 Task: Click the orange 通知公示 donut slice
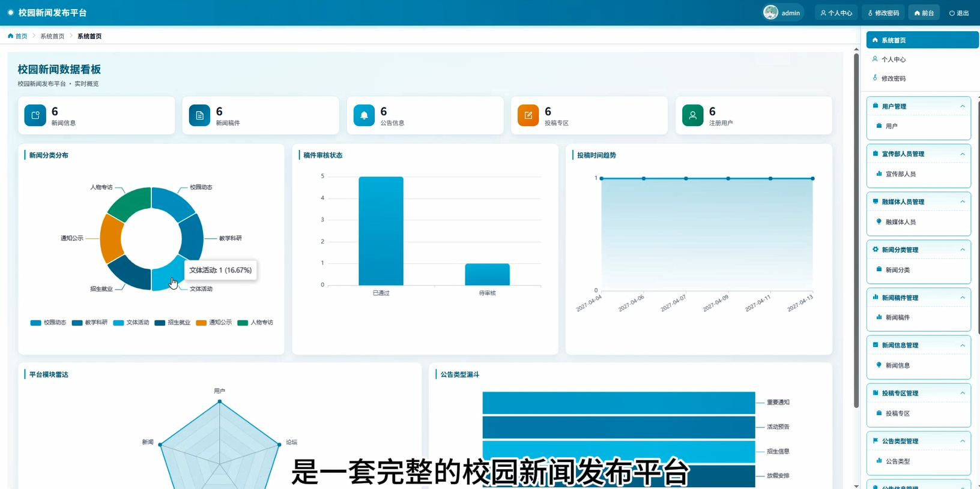(x=112, y=239)
